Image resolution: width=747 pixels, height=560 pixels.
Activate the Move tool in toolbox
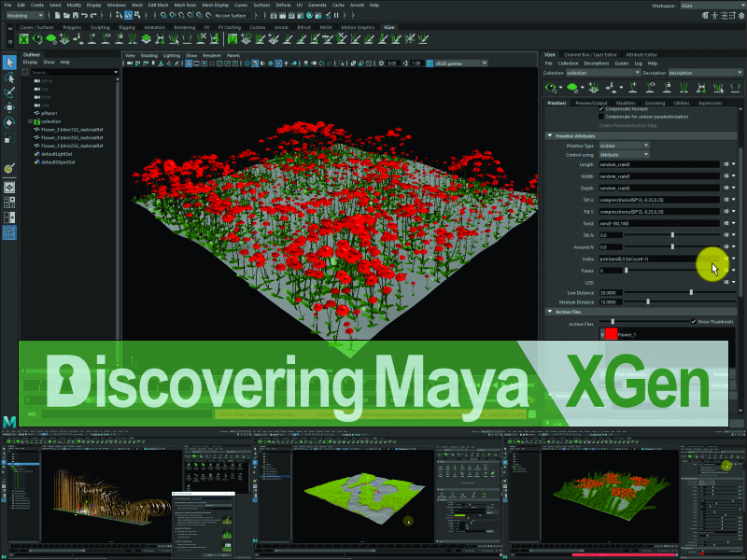pyautogui.click(x=9, y=107)
